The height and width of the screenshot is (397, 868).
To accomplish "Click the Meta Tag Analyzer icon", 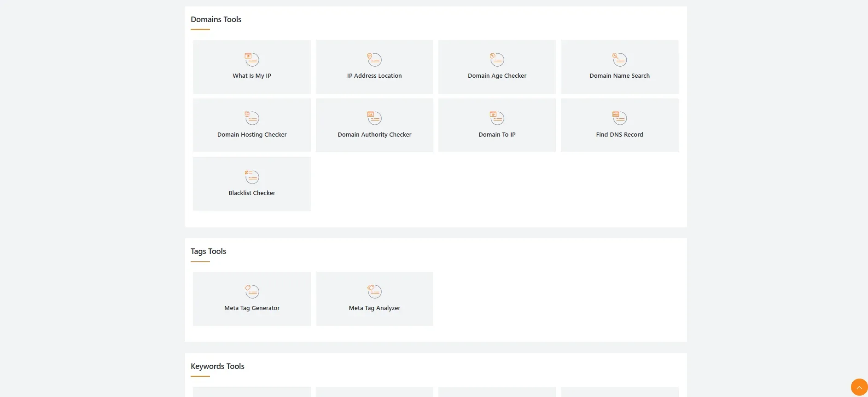I will [374, 291].
